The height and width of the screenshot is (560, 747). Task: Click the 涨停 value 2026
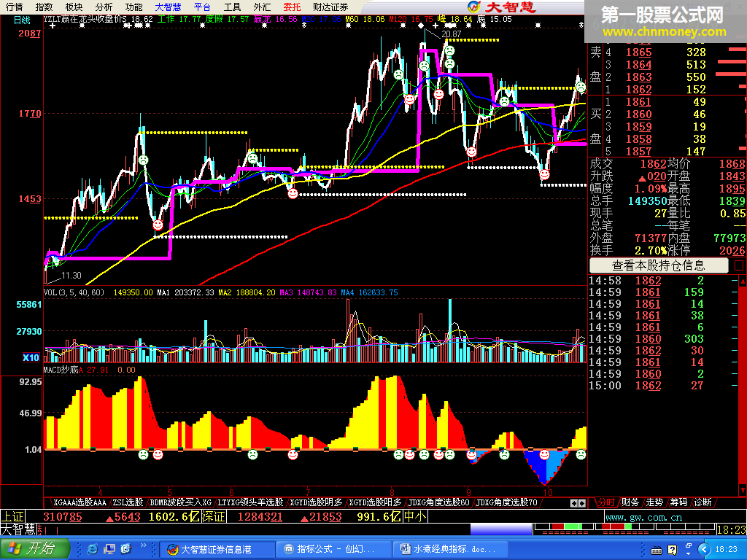tap(732, 251)
